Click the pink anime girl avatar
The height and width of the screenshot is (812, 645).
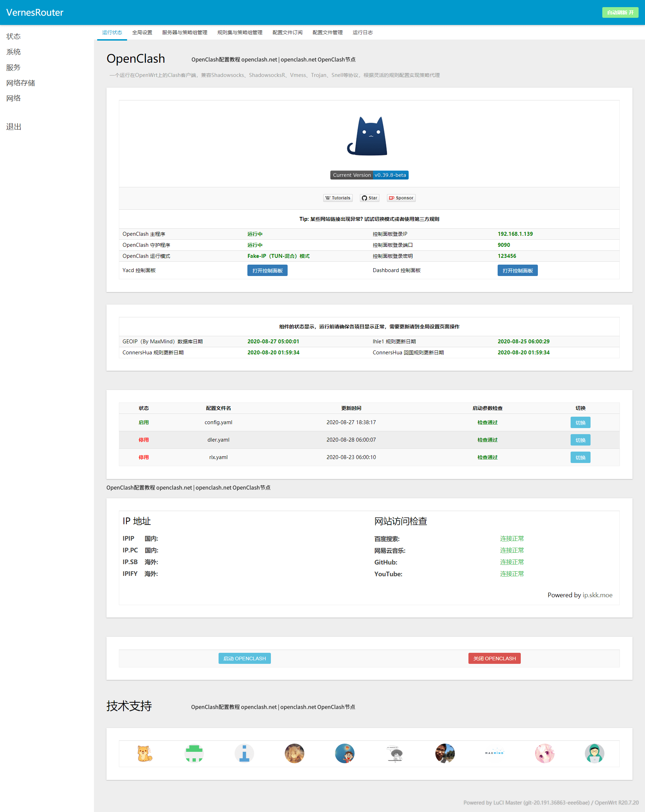pyautogui.click(x=545, y=754)
